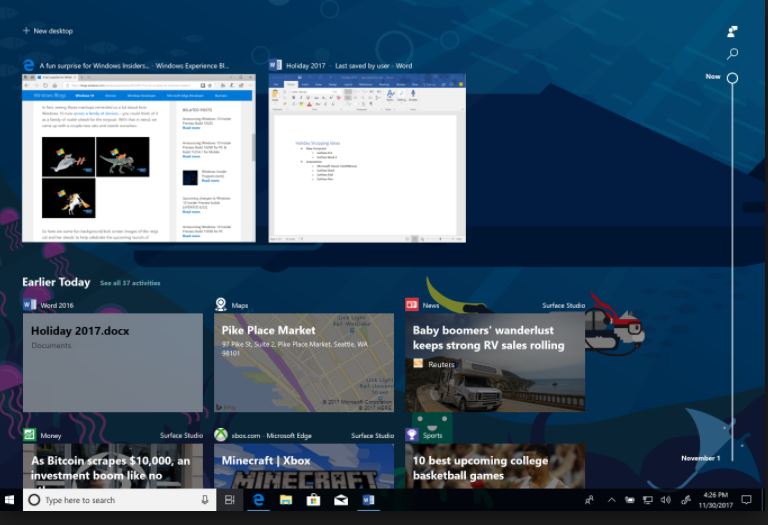
Task: Click the News app icon
Action: (411, 305)
